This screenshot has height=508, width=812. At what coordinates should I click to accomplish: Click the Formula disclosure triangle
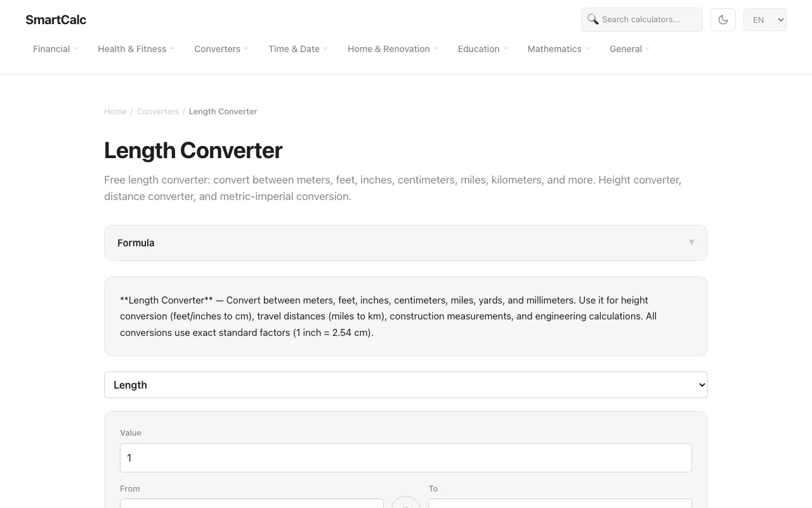(x=691, y=243)
